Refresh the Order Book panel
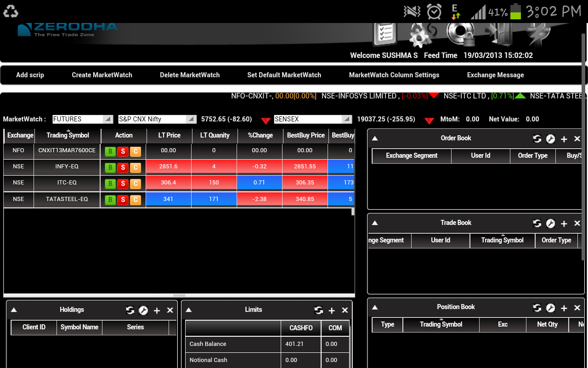 (x=537, y=139)
